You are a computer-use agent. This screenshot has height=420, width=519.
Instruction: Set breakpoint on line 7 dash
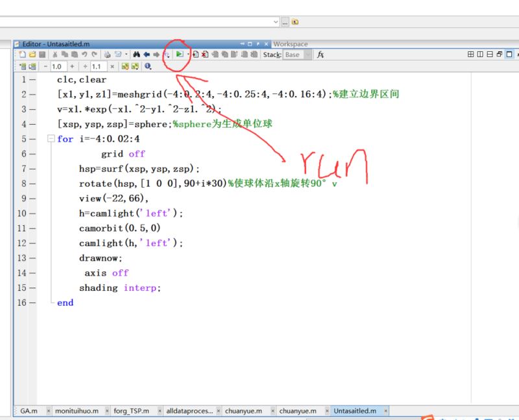tap(32, 169)
